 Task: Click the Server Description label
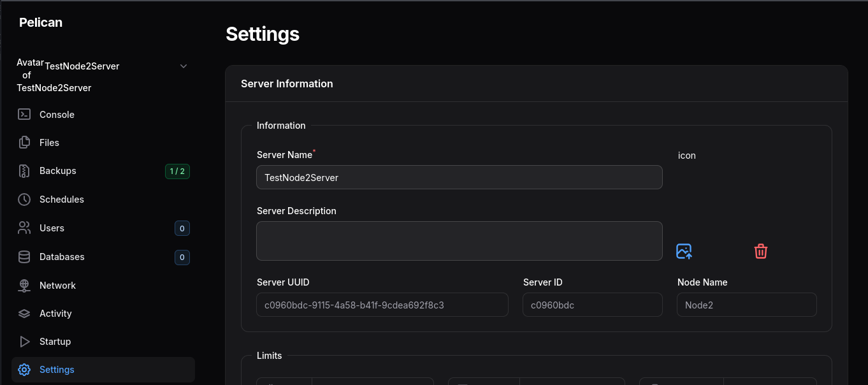(x=296, y=211)
